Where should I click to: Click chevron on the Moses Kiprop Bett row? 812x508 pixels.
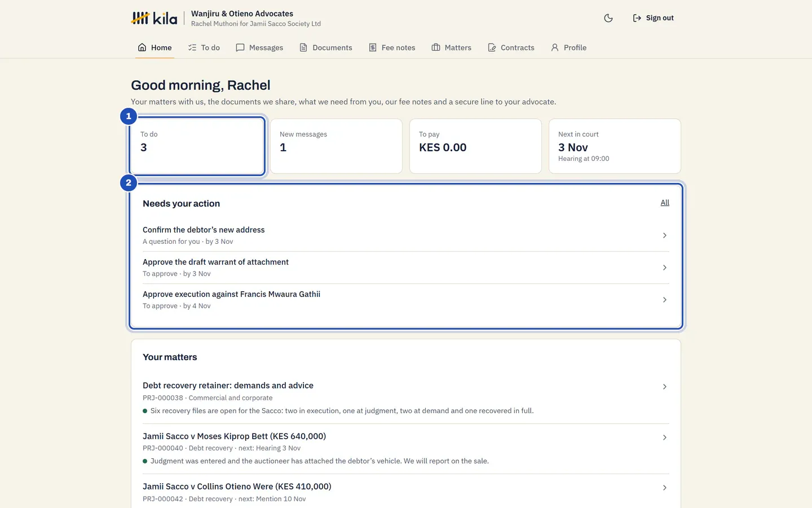pyautogui.click(x=665, y=437)
